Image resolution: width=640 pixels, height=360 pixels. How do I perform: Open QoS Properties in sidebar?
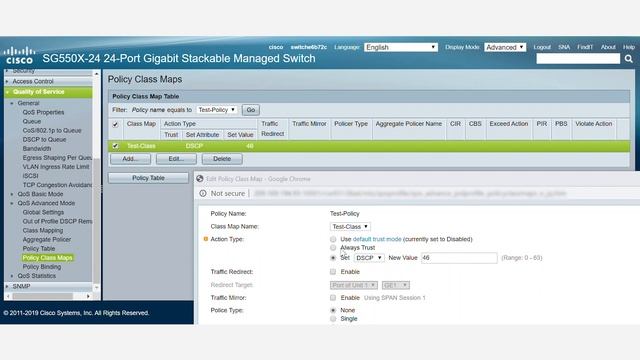tap(43, 112)
